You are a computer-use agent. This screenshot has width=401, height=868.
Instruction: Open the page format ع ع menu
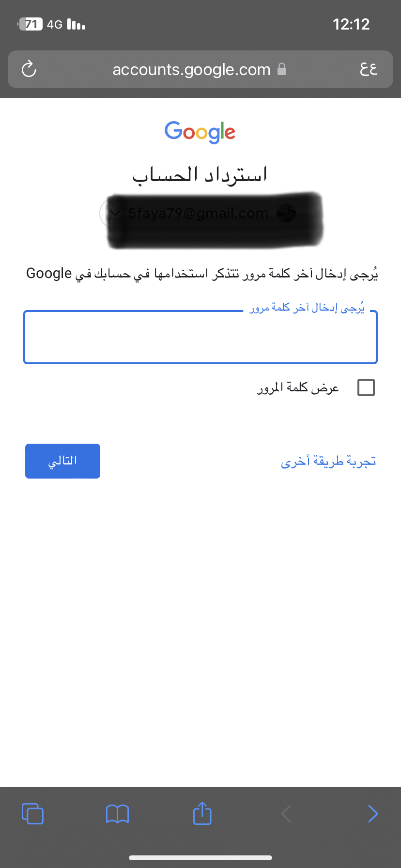pyautogui.click(x=369, y=69)
